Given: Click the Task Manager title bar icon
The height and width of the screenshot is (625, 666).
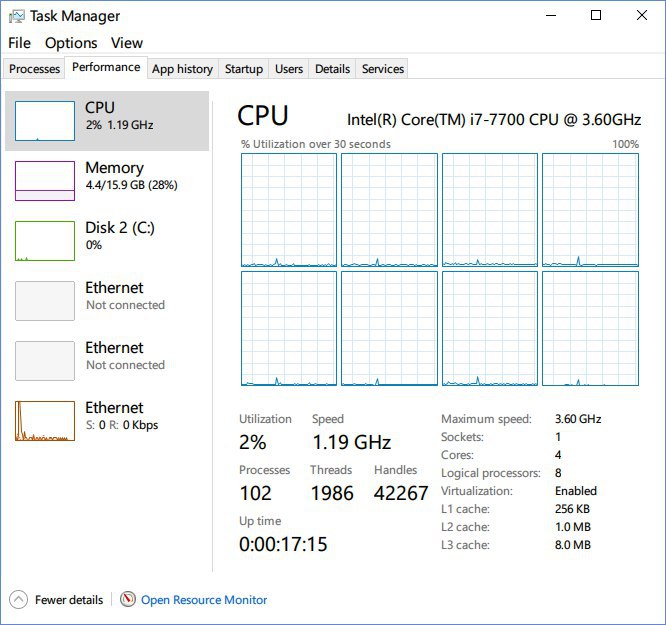Looking at the screenshot, I should tap(17, 16).
